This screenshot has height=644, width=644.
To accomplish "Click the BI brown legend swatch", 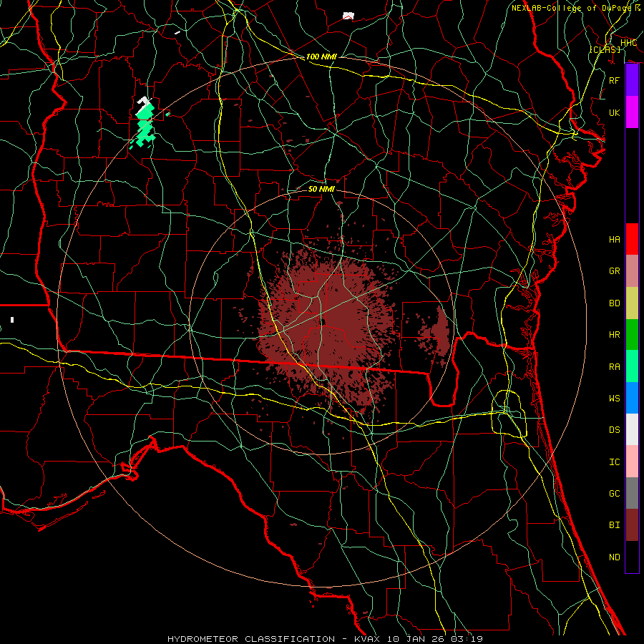I will click(632, 525).
